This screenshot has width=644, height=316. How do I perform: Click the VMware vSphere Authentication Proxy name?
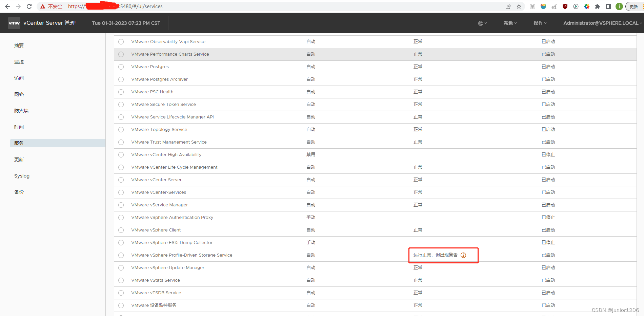[x=172, y=218]
